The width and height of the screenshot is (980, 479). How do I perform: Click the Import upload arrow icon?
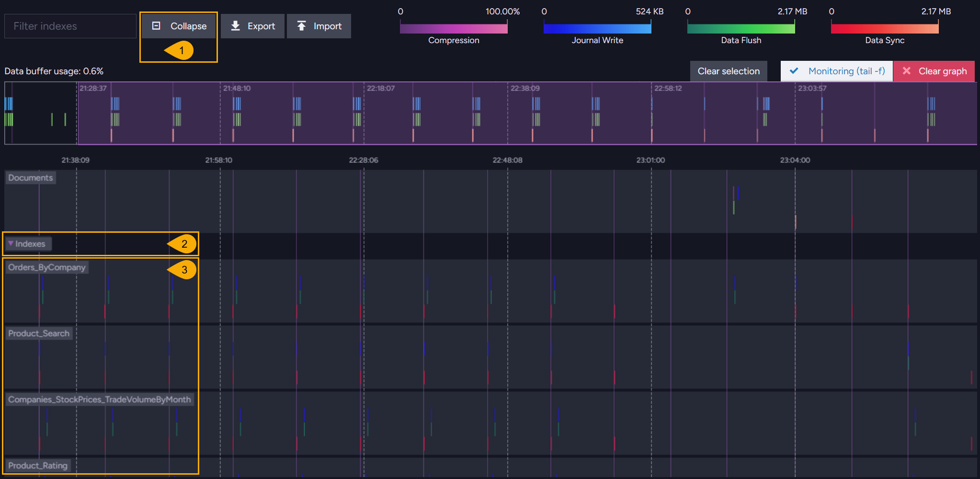point(301,26)
